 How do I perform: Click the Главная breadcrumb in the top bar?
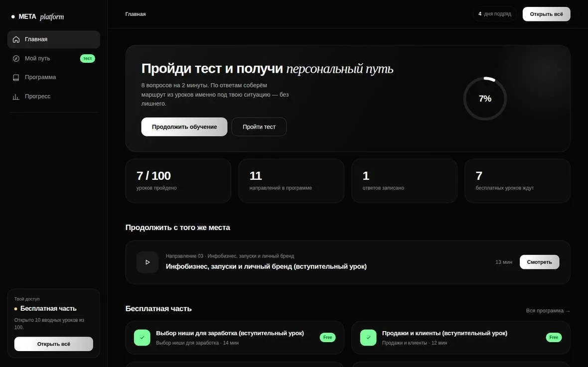tap(136, 14)
